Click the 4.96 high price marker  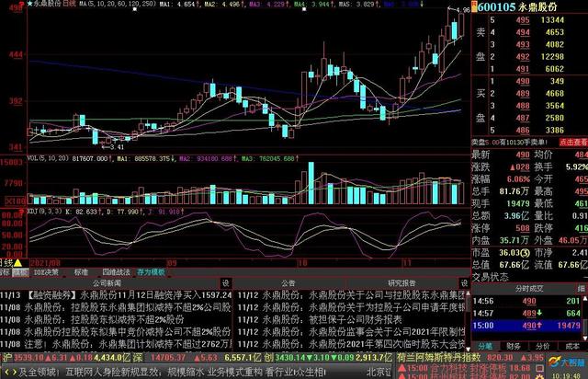pos(463,10)
